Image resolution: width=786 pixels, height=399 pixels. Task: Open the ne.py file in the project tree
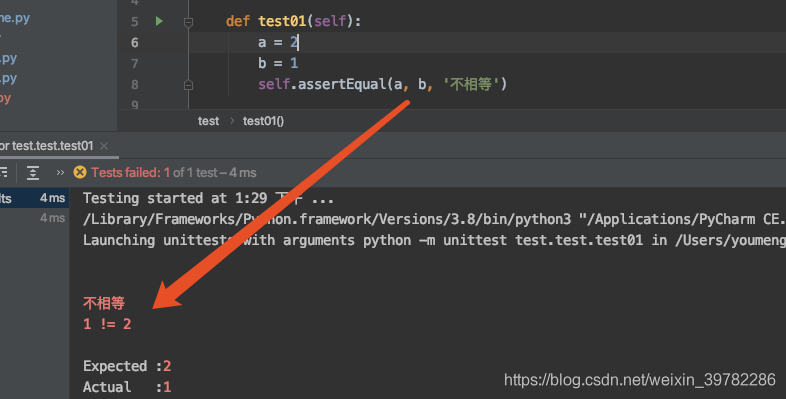point(15,19)
